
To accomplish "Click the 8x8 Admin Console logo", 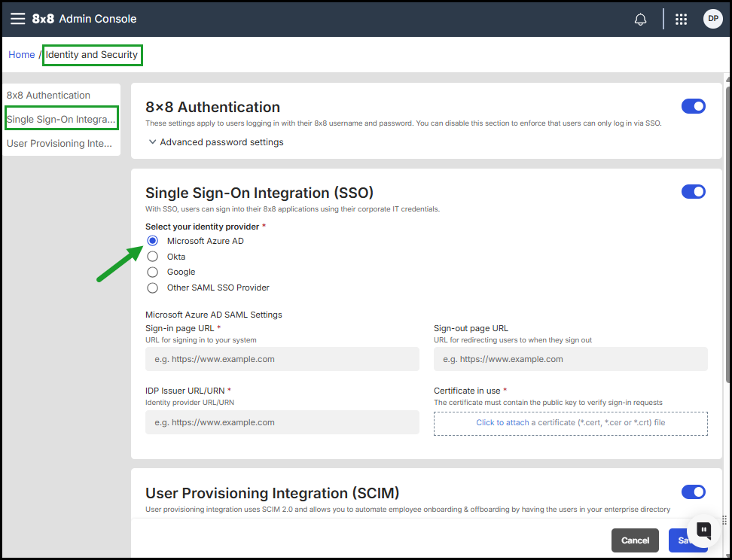I will point(84,19).
